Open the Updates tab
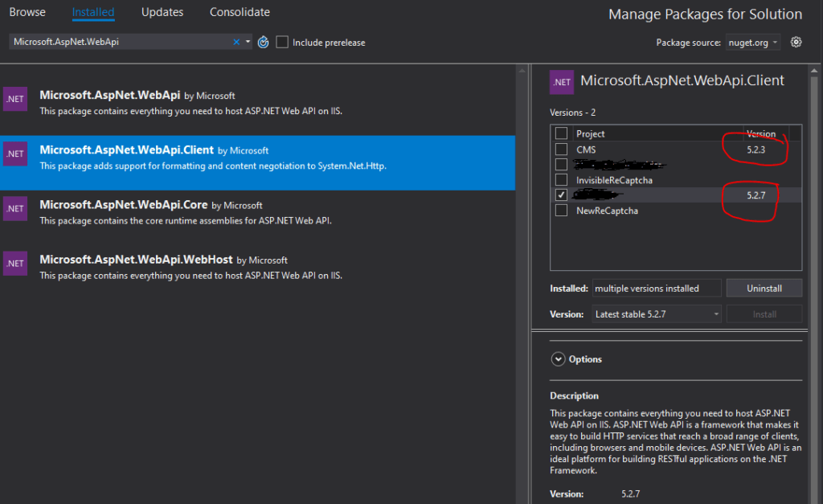Image resolution: width=823 pixels, height=504 pixels. point(162,12)
